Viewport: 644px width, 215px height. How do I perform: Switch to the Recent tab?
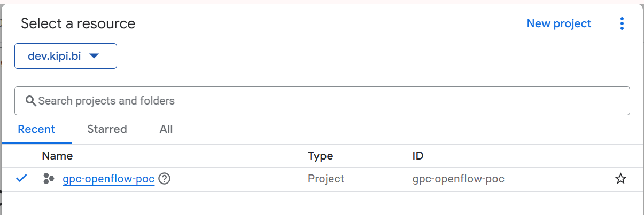coord(36,129)
